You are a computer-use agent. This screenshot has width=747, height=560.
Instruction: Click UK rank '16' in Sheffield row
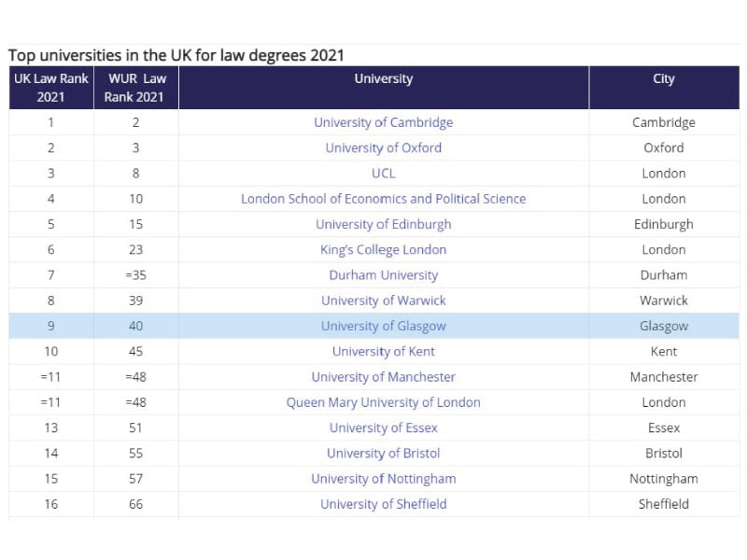51,504
